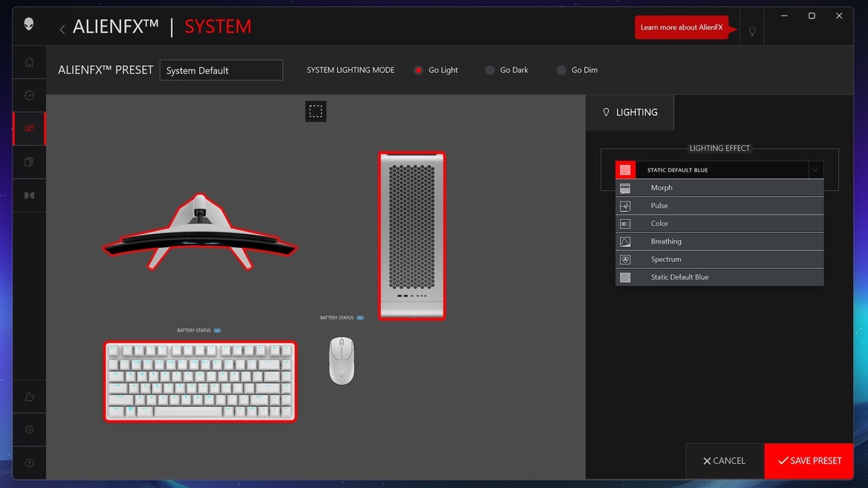Select the Morph lighting effect
868x488 pixels.
(x=719, y=188)
